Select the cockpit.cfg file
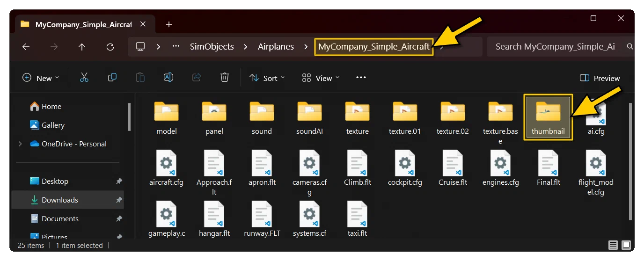This screenshot has height=261, width=644. (x=405, y=168)
